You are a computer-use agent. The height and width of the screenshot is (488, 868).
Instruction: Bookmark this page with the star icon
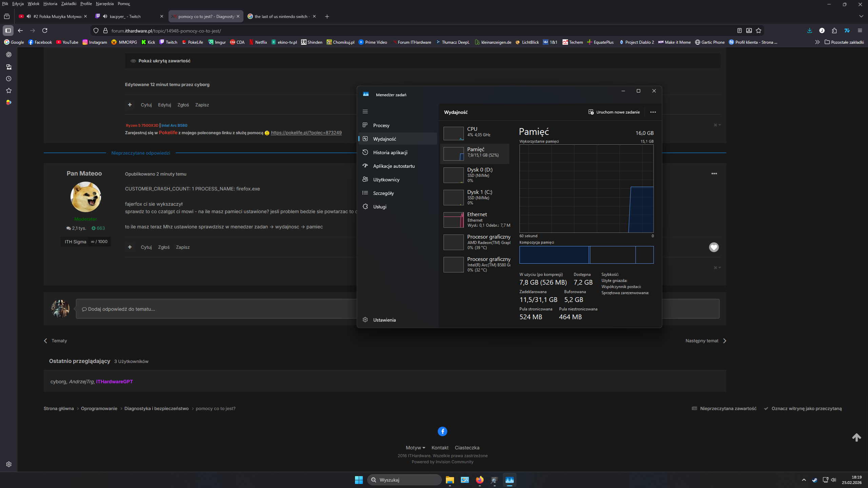[758, 30]
